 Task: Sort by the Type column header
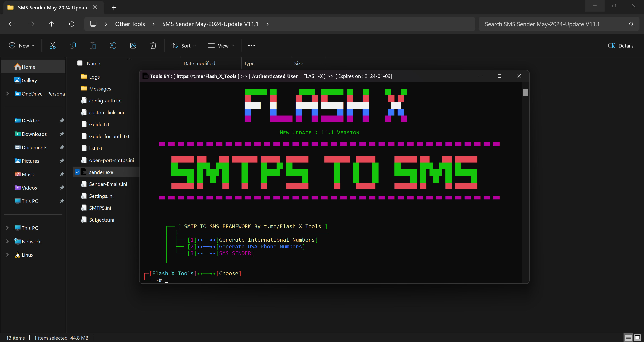pos(249,63)
